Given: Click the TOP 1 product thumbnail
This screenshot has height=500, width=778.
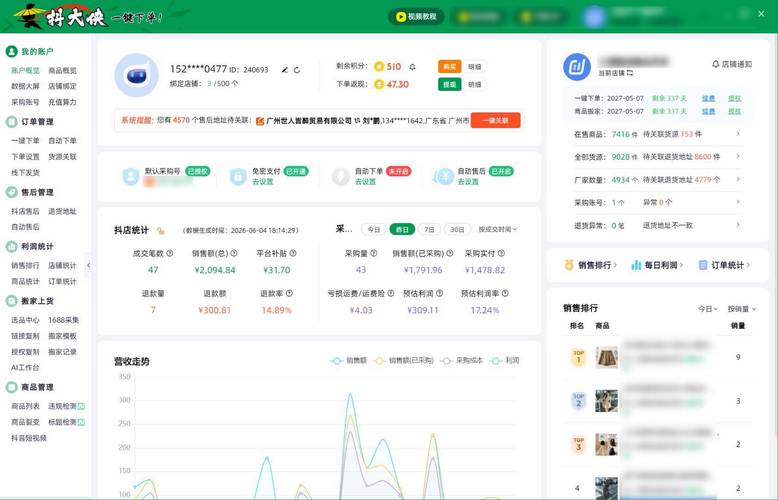Looking at the screenshot, I should (x=607, y=357).
